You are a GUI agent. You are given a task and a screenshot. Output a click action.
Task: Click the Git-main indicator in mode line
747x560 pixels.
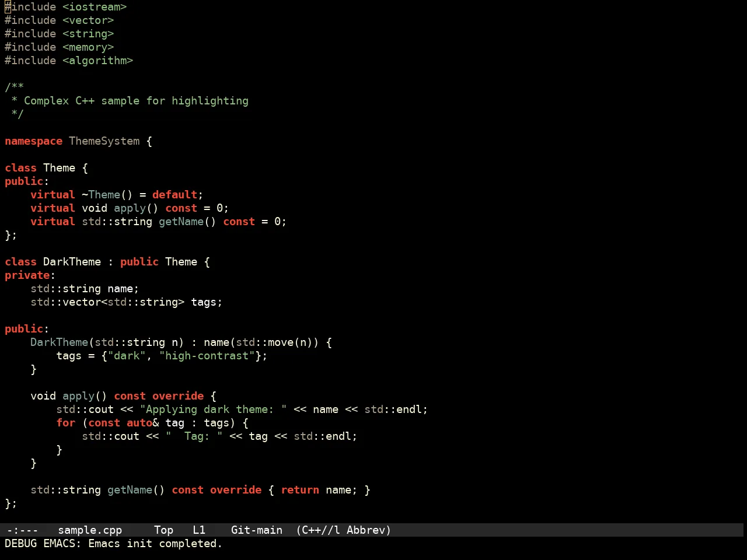[257, 530]
